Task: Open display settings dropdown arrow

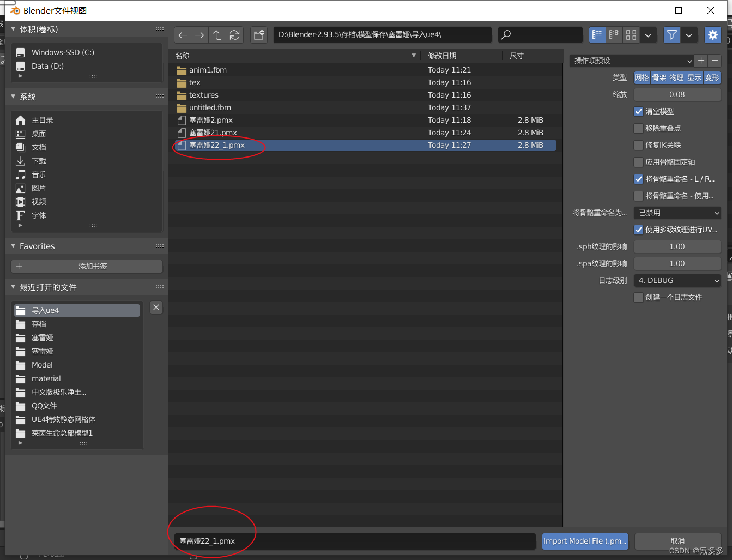Action: 648,35
